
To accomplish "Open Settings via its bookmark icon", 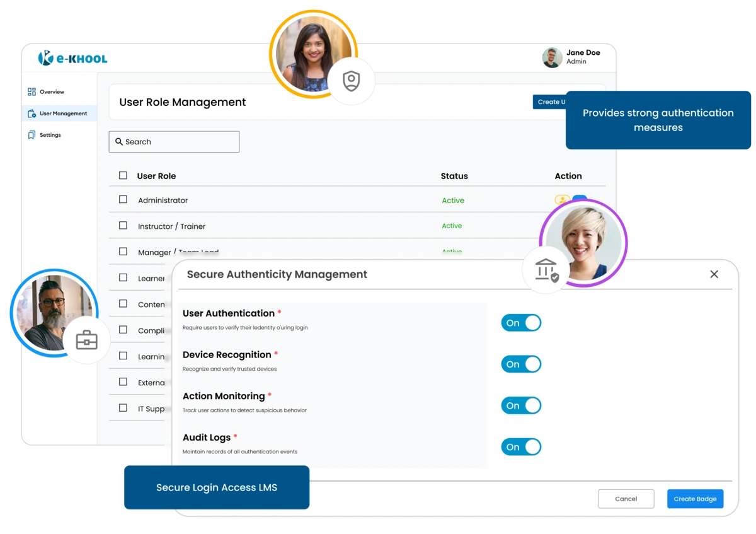I will [31, 134].
